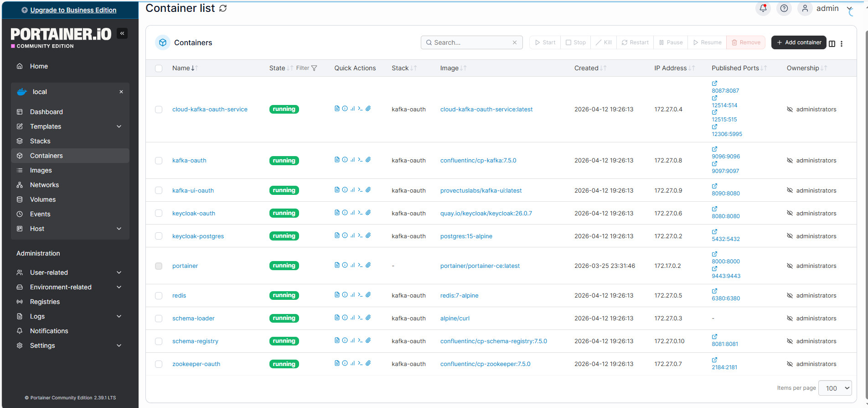Image resolution: width=868 pixels, height=408 pixels.
Task: Attach to keycloak-postgres container
Action: [x=368, y=235]
